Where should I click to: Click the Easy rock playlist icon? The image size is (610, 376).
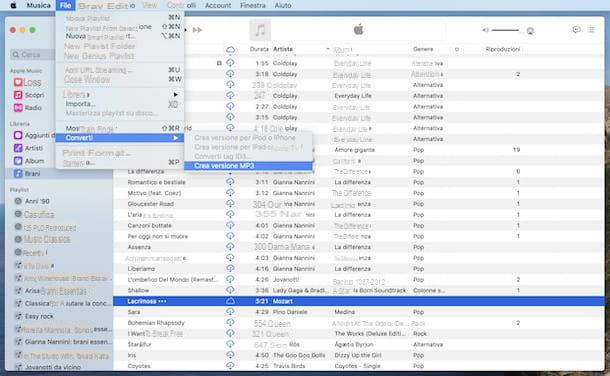point(18,316)
